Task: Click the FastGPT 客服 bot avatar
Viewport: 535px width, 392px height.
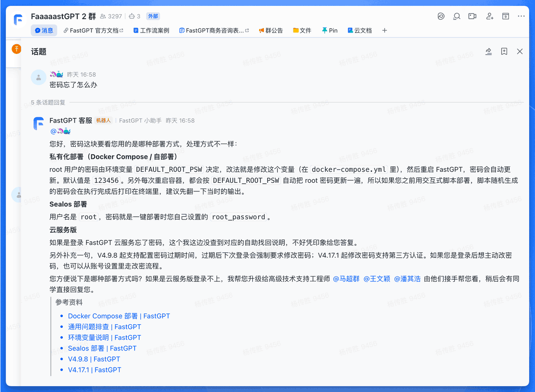Action: coord(39,124)
